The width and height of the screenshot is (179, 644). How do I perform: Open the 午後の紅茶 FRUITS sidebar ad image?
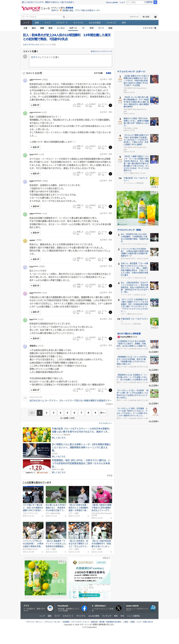pos(138,208)
